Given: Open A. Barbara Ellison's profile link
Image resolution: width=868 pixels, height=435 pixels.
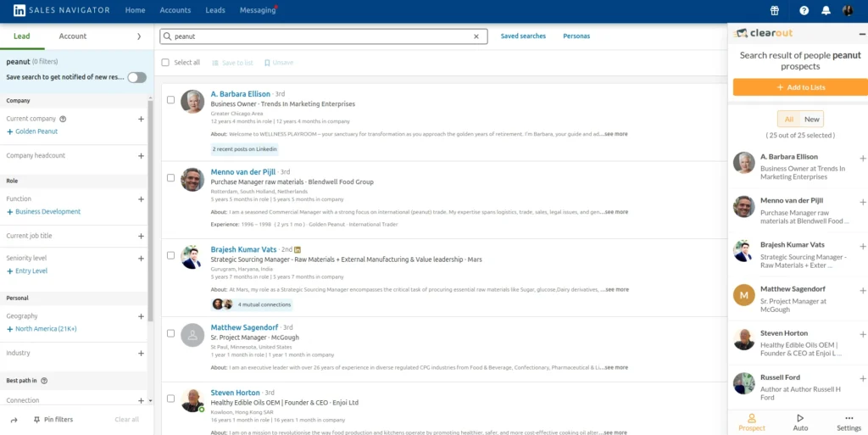Looking at the screenshot, I should pyautogui.click(x=240, y=94).
